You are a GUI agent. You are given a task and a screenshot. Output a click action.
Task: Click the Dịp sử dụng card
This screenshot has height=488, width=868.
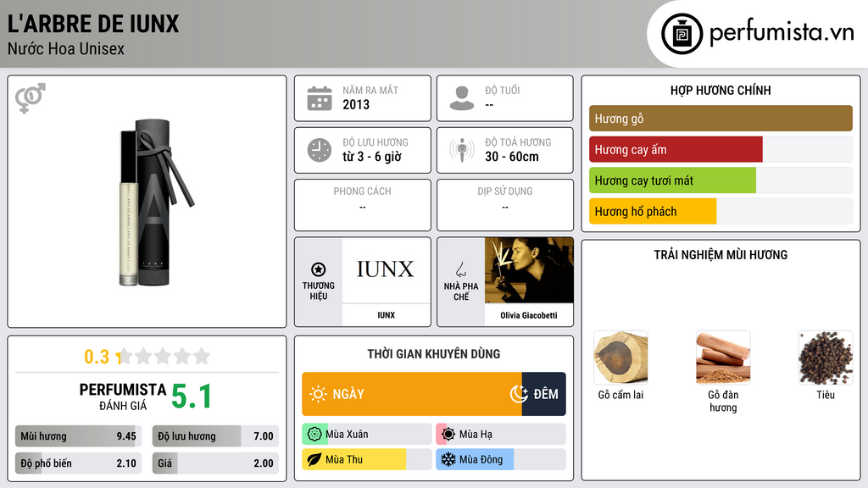coord(505,205)
